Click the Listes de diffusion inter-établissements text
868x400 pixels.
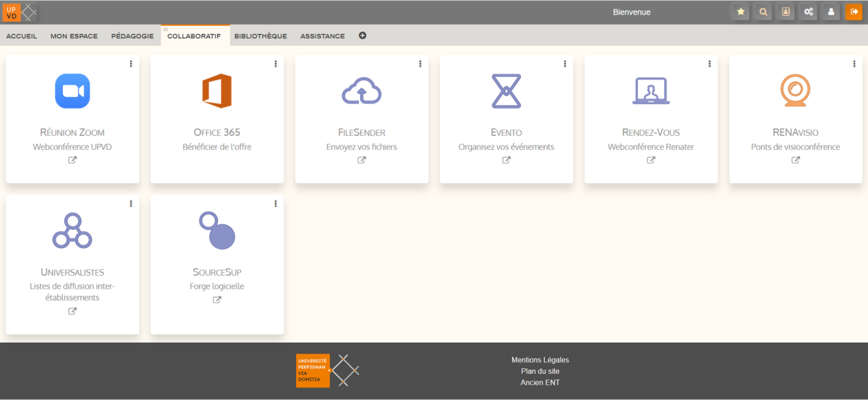click(72, 292)
